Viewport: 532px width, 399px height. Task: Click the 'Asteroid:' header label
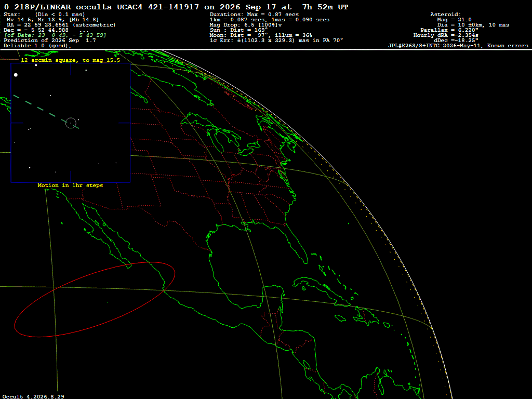(x=445, y=14)
